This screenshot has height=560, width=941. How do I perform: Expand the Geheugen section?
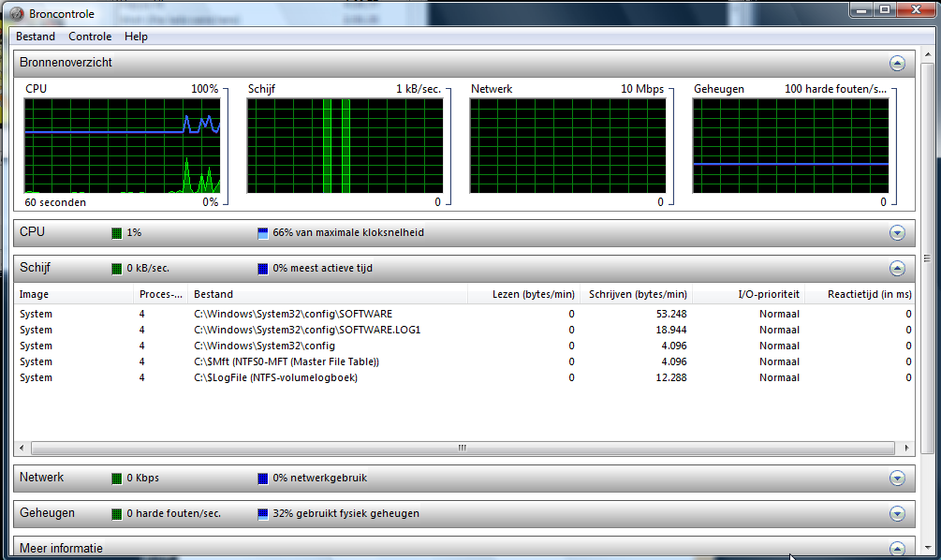[897, 513]
